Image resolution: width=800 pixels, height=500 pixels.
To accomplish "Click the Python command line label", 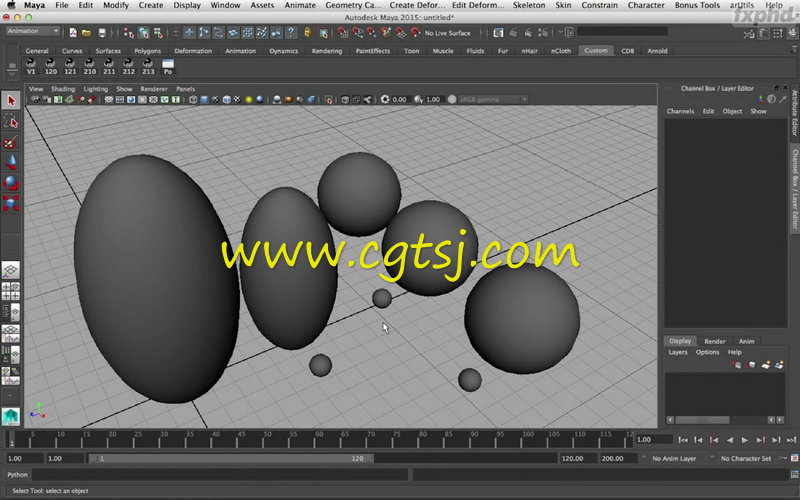I will click(17, 475).
